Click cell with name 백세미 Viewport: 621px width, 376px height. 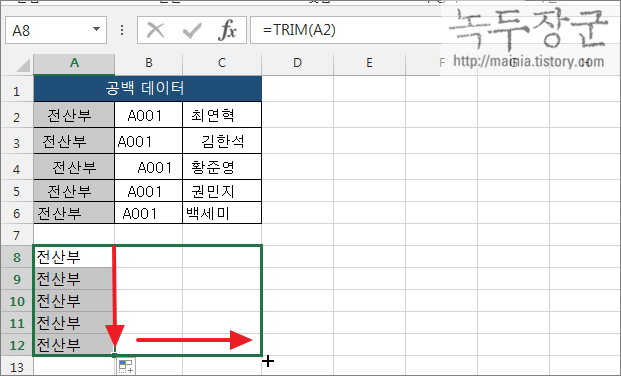click(222, 214)
